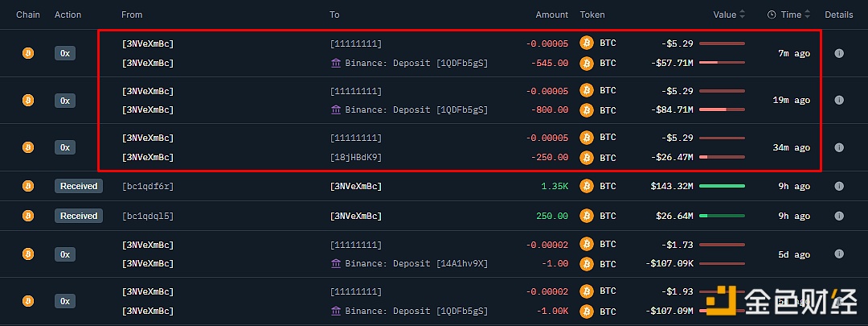
Task: Sort by Time using the header arrows
Action: click(807, 15)
